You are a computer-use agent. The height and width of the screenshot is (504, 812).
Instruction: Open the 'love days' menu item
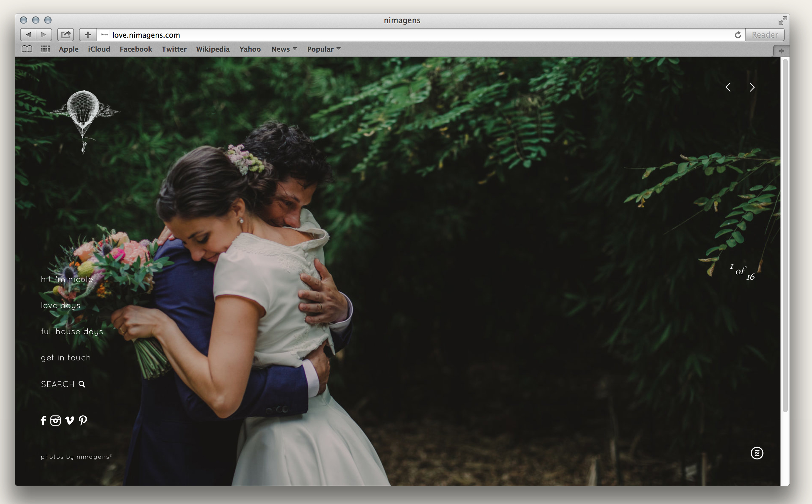(x=61, y=305)
